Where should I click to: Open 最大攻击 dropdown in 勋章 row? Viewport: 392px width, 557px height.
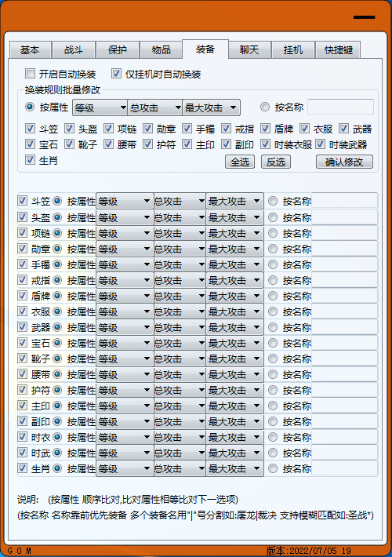point(234,249)
